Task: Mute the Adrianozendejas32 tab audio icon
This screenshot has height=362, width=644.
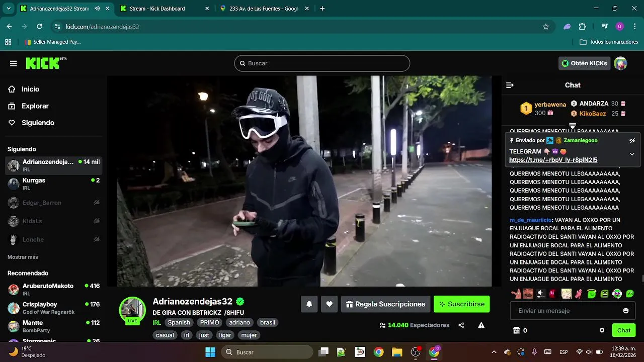Action: 97,9
